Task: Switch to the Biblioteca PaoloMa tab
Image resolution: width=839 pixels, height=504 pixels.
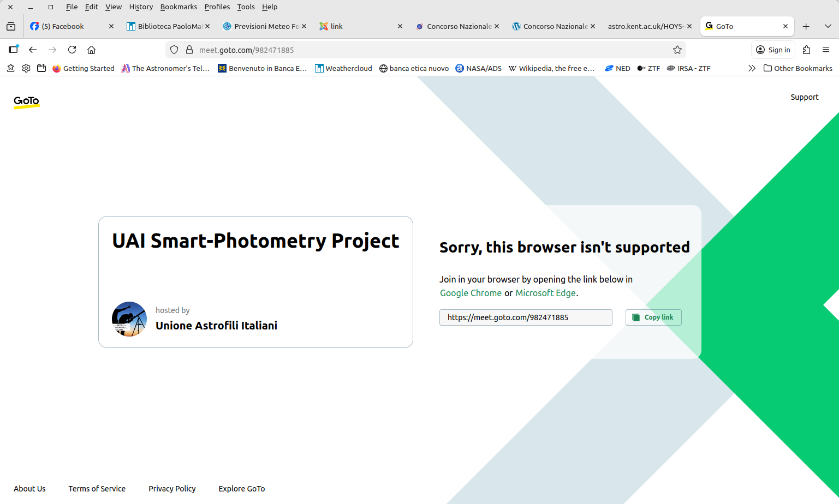Action: [x=164, y=26]
